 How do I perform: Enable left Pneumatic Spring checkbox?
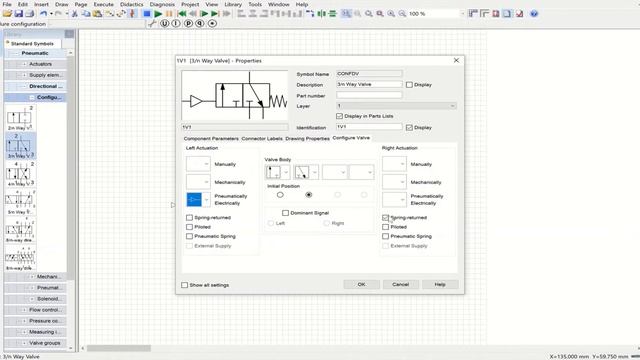tap(189, 236)
